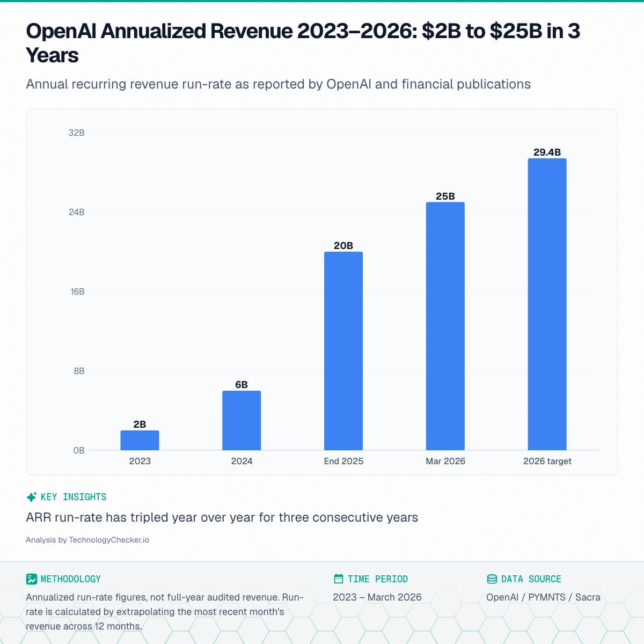The height and width of the screenshot is (644, 644).
Task: Select the 2023 bar in the chart
Action: click(140, 440)
